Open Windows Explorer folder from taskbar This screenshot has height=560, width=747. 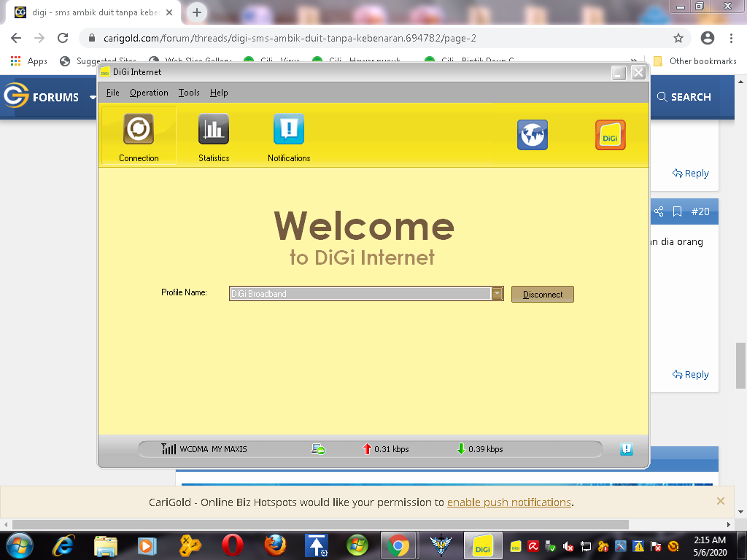(x=106, y=545)
